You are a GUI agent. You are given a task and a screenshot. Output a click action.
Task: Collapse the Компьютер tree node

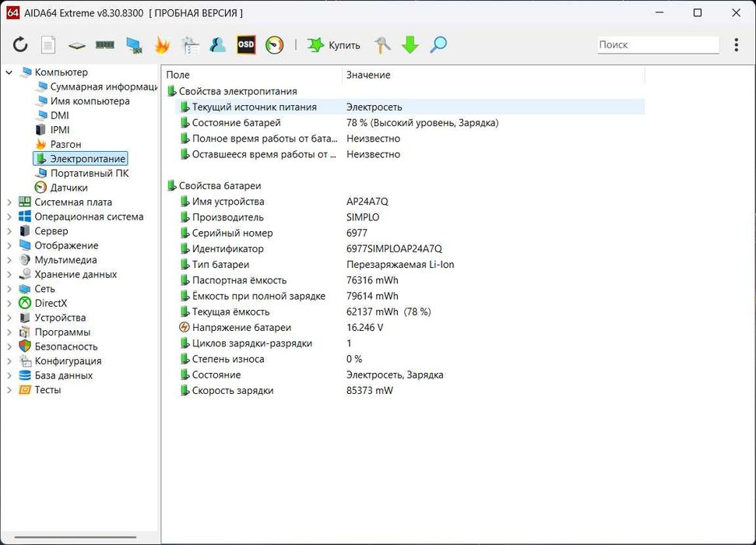click(x=9, y=72)
